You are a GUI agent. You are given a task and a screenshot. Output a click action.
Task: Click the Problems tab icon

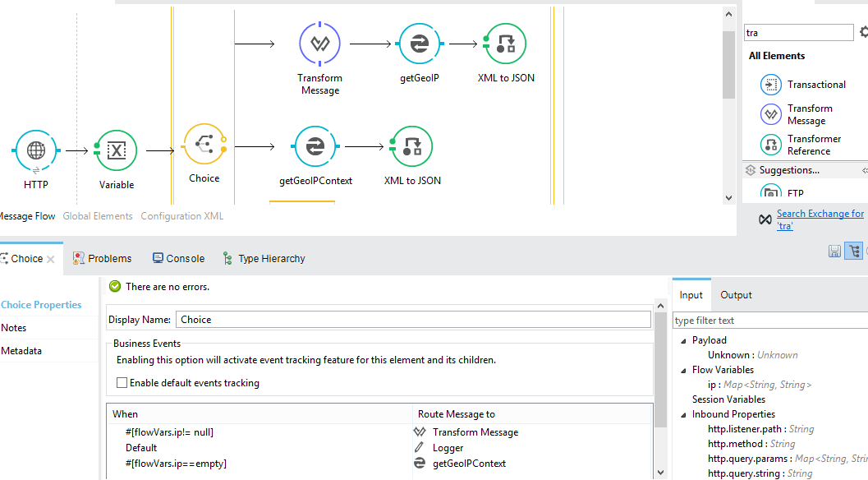[79, 258]
